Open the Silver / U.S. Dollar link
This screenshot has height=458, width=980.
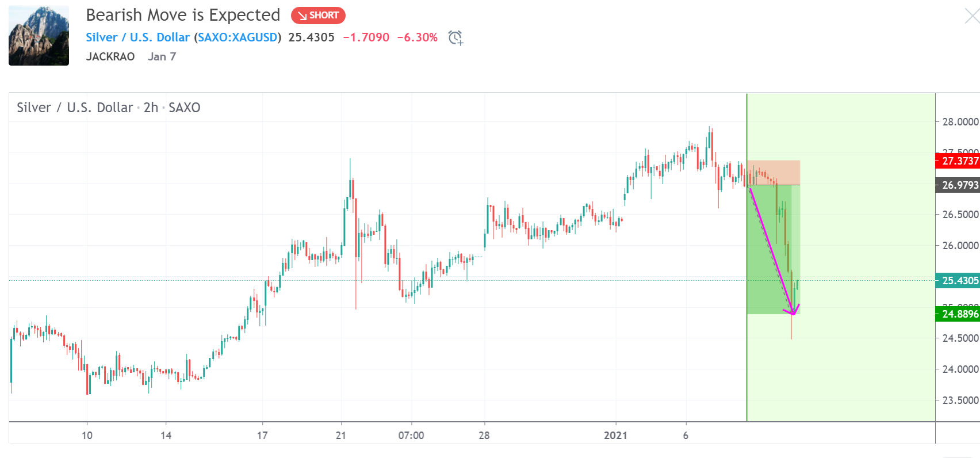click(137, 37)
